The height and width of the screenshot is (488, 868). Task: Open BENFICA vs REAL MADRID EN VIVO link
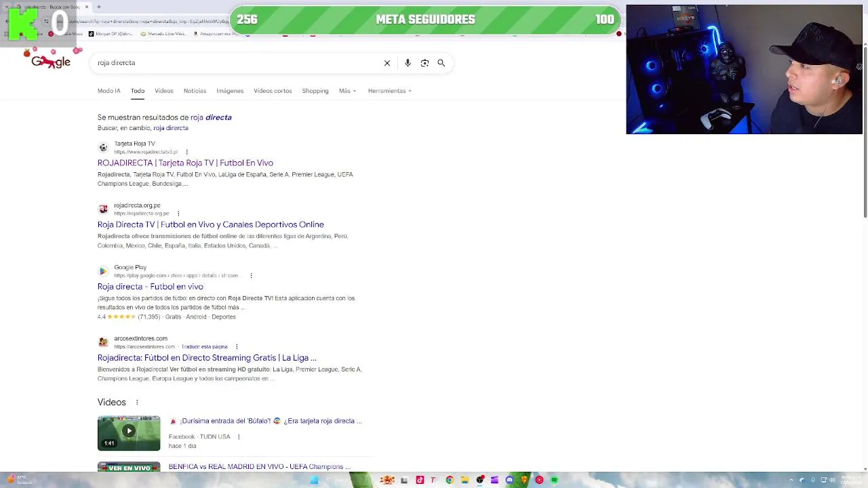(260, 467)
